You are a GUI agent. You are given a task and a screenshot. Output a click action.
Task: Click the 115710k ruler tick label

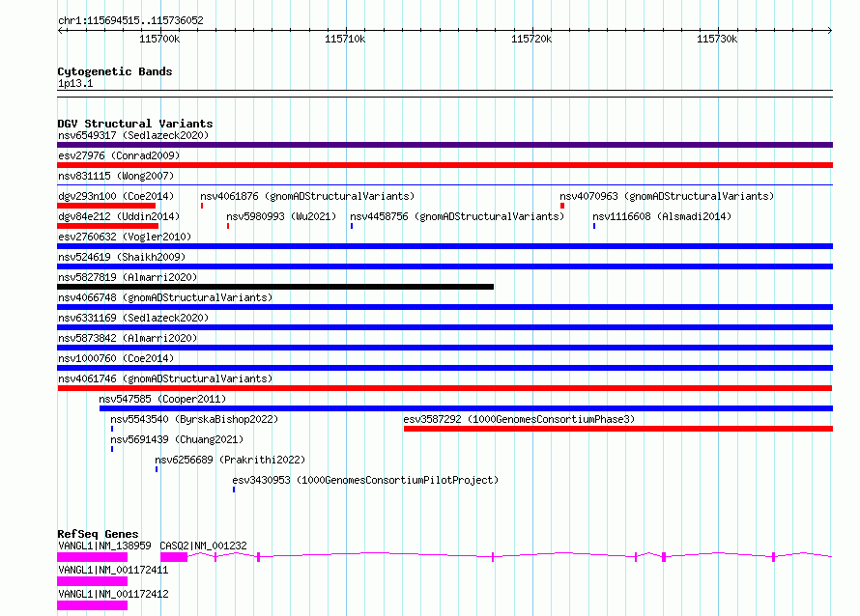click(344, 39)
